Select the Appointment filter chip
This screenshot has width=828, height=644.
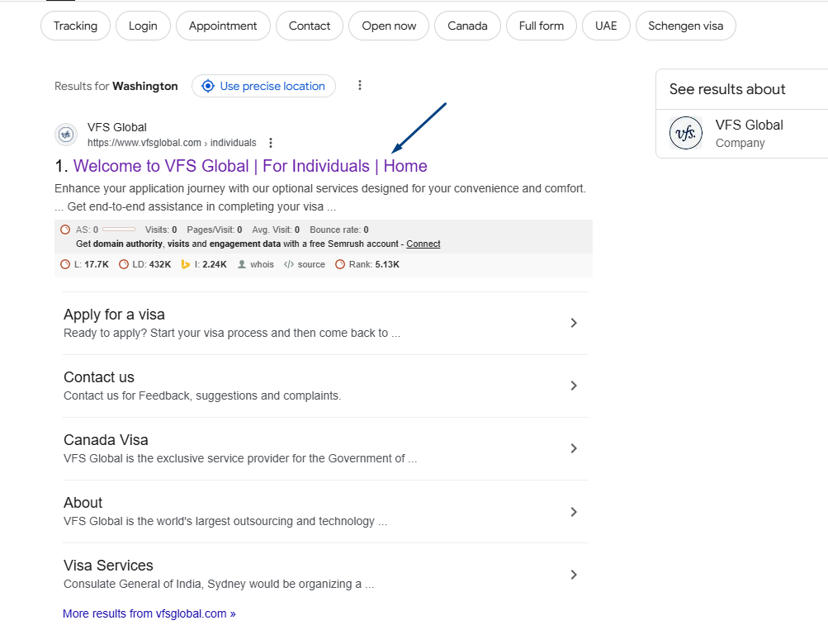click(x=223, y=26)
